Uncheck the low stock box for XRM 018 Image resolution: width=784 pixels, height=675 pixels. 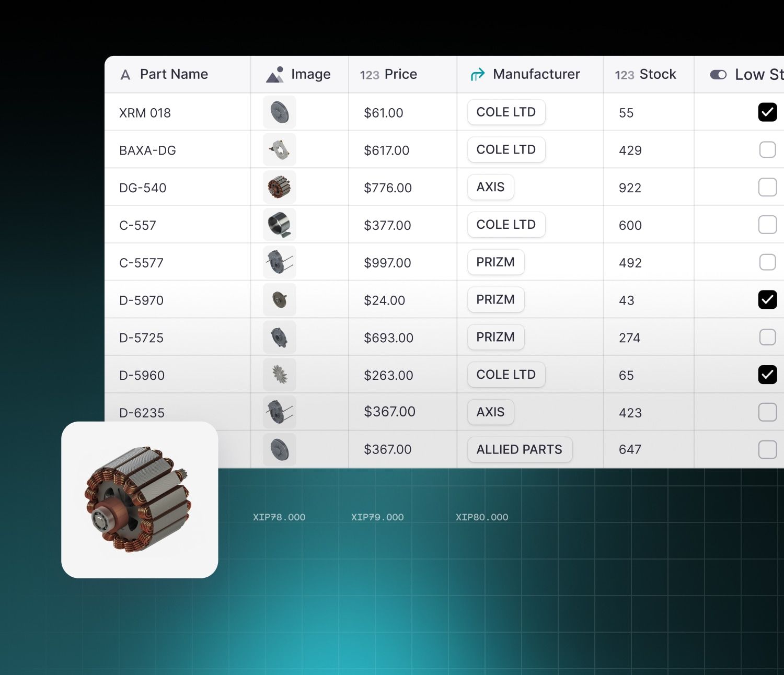[x=767, y=112]
